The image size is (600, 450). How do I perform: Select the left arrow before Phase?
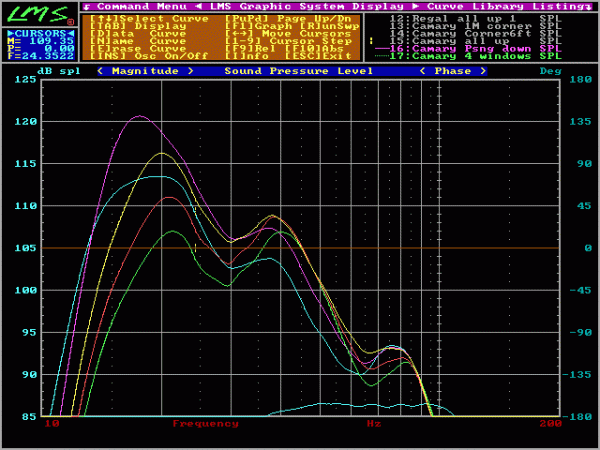[423, 71]
